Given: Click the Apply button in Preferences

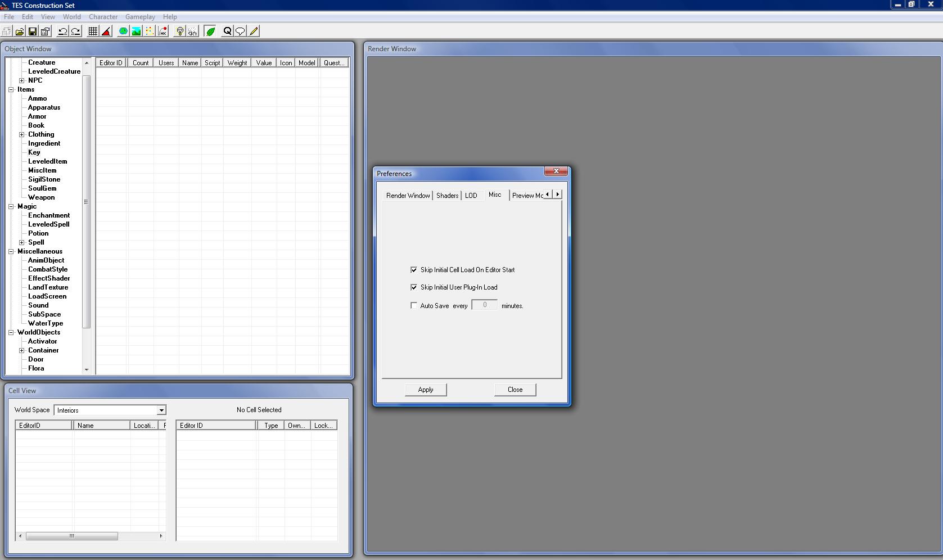Looking at the screenshot, I should click(x=426, y=390).
